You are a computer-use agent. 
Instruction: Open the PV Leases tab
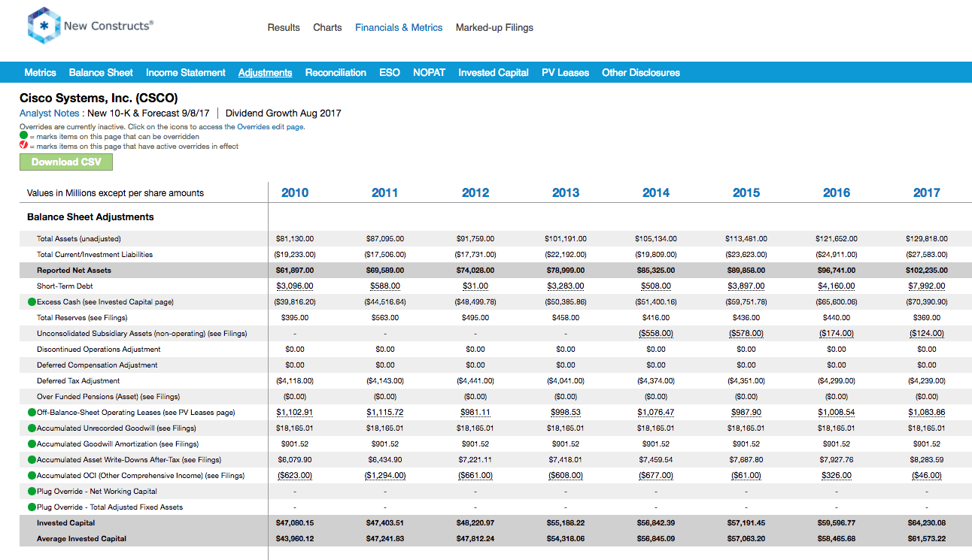[565, 73]
